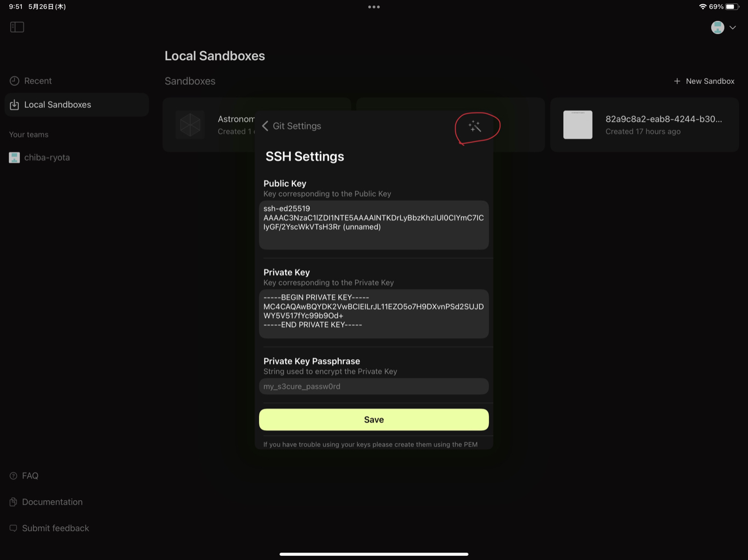Click inside the Private Key Passphrase field

click(374, 387)
